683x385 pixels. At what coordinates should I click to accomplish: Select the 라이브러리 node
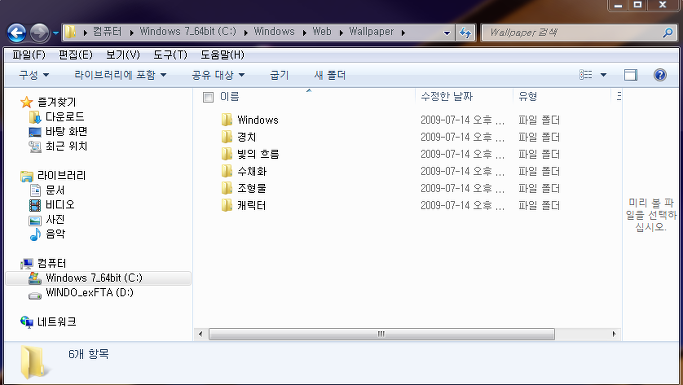(x=53, y=176)
